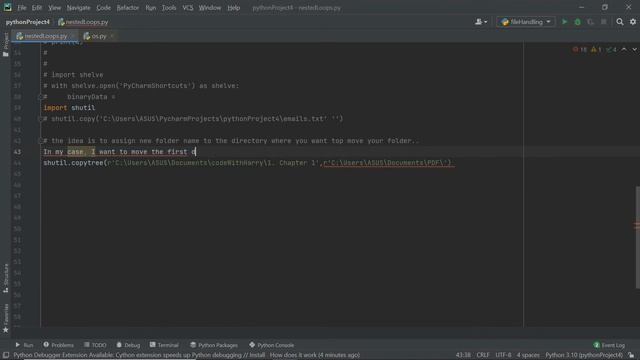640x360 pixels.
Task: Show the warnings count indicator
Action: (596, 50)
